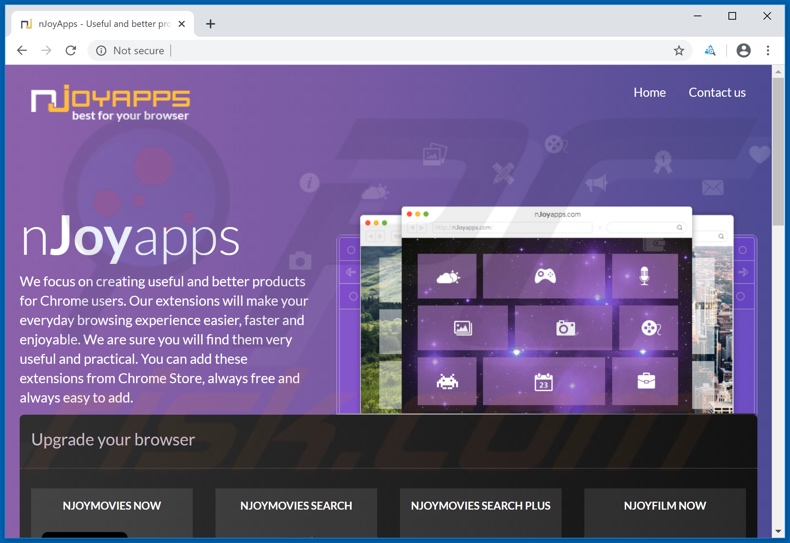
Task: Open a new tab with the plus button
Action: click(210, 24)
